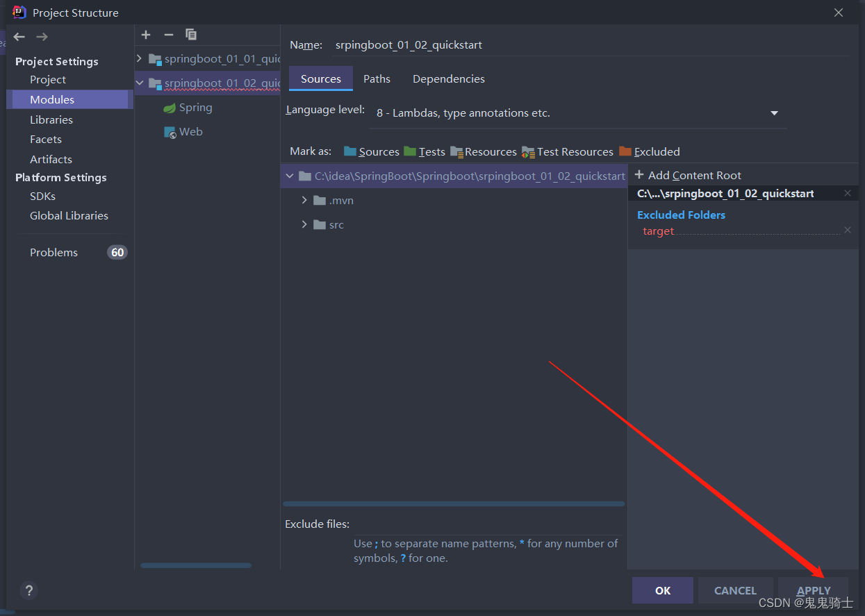The height and width of the screenshot is (616, 865).
Task: Click the OK button
Action: pyautogui.click(x=663, y=591)
